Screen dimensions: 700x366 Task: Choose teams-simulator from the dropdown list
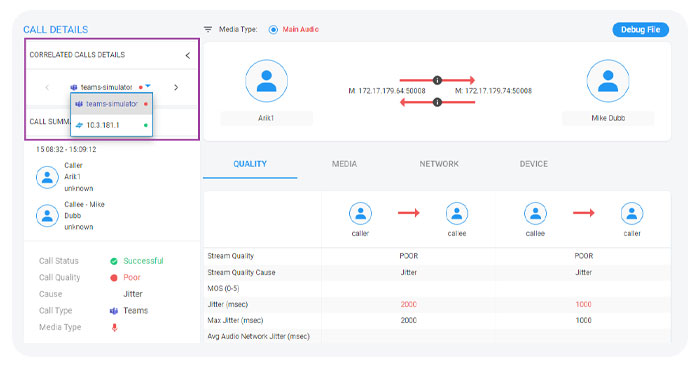tap(112, 104)
